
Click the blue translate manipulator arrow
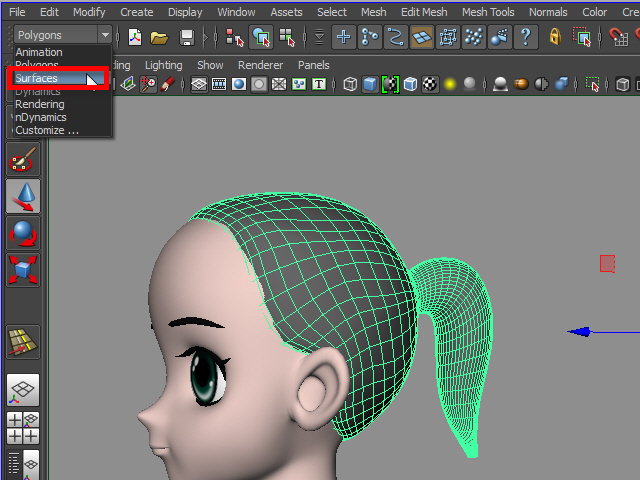pyautogui.click(x=580, y=332)
